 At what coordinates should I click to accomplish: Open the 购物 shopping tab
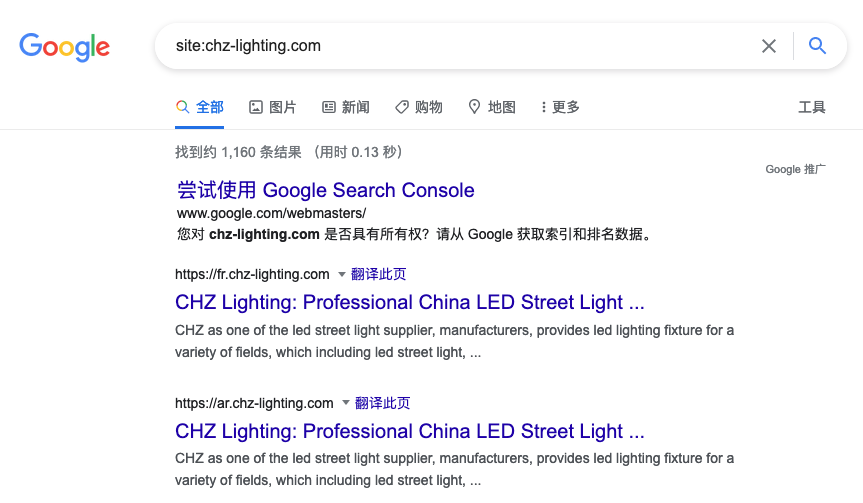click(x=419, y=107)
